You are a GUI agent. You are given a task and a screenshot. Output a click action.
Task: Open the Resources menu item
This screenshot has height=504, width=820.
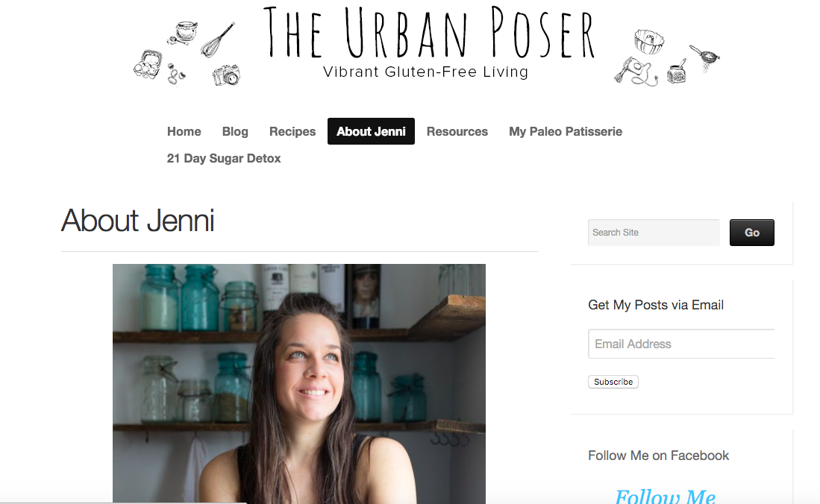457,131
